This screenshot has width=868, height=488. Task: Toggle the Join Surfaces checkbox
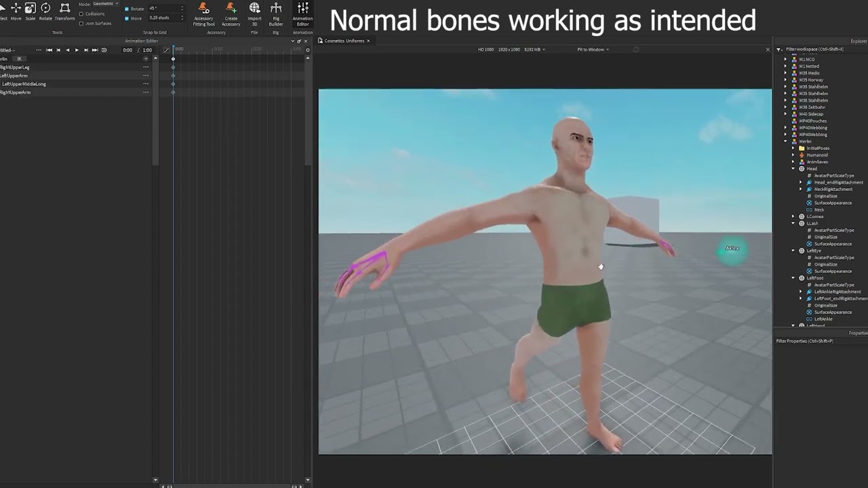pos(81,23)
